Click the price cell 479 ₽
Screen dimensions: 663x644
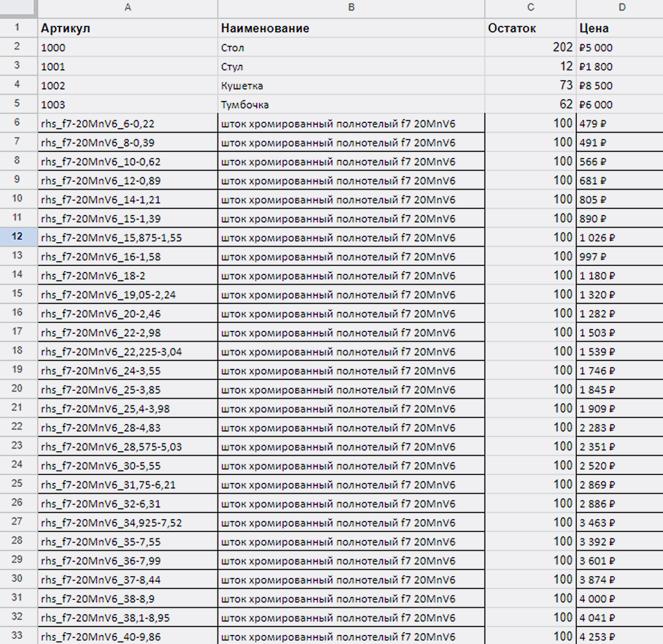pos(620,123)
